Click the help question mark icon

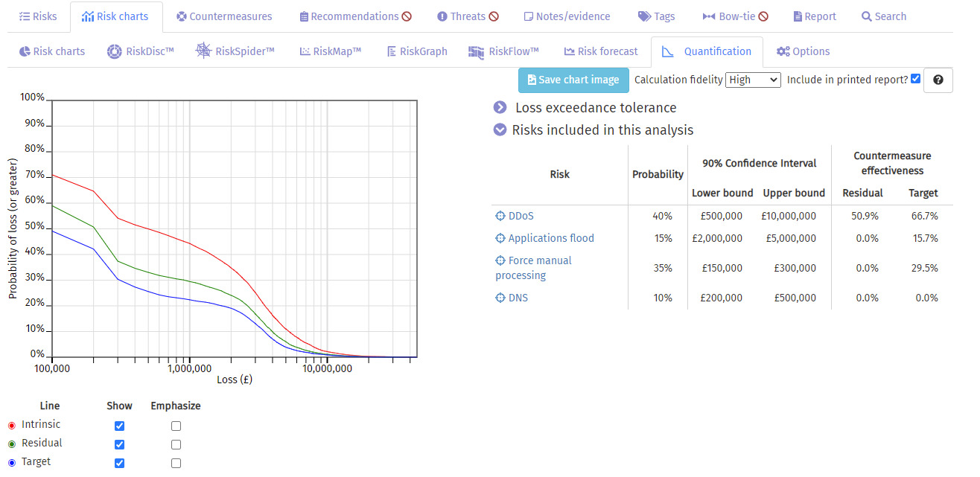tap(938, 80)
